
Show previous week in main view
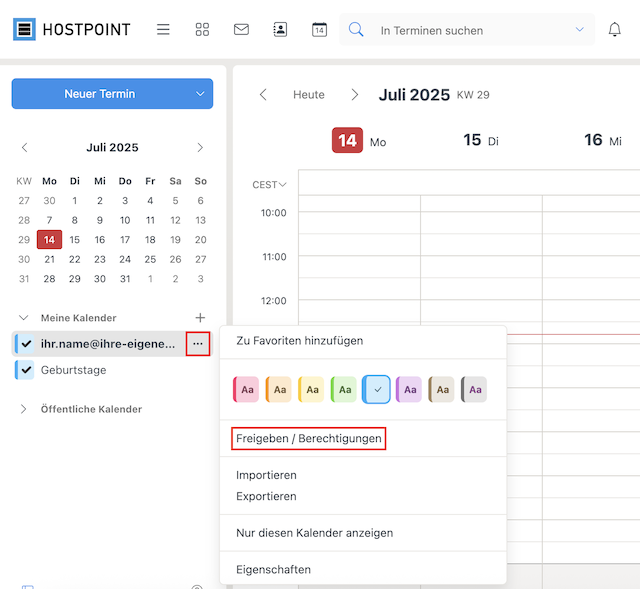(263, 95)
